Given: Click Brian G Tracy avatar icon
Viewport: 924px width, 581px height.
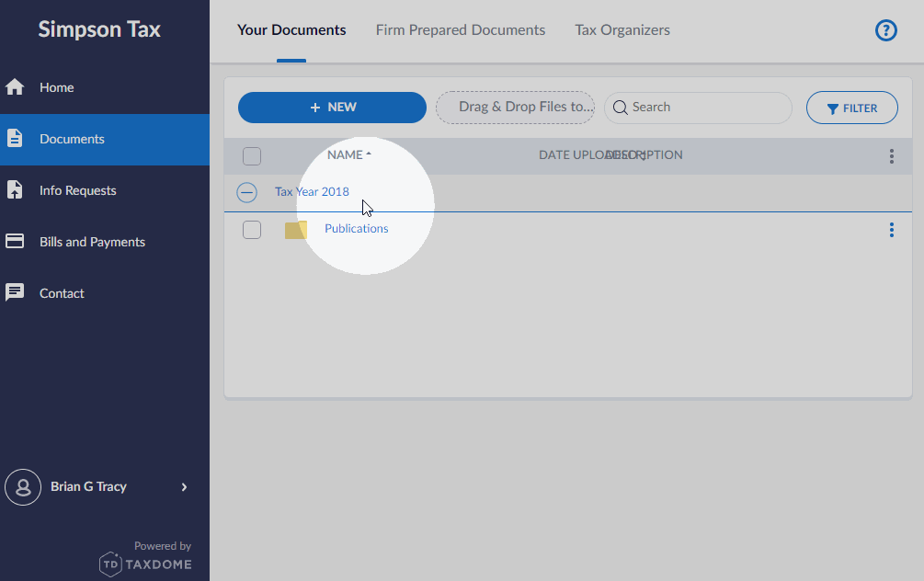Looking at the screenshot, I should coord(23,486).
